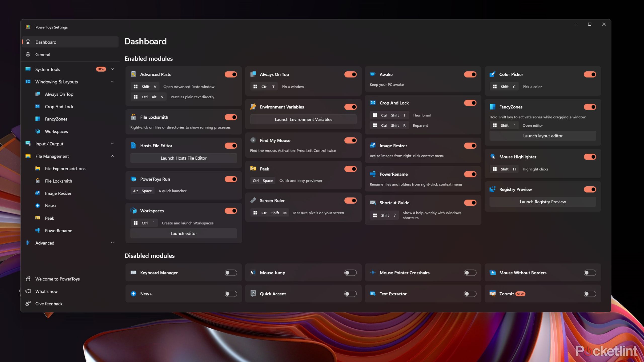The image size is (644, 362).
Task: Turn off Always On Top module
Action: 350,74
